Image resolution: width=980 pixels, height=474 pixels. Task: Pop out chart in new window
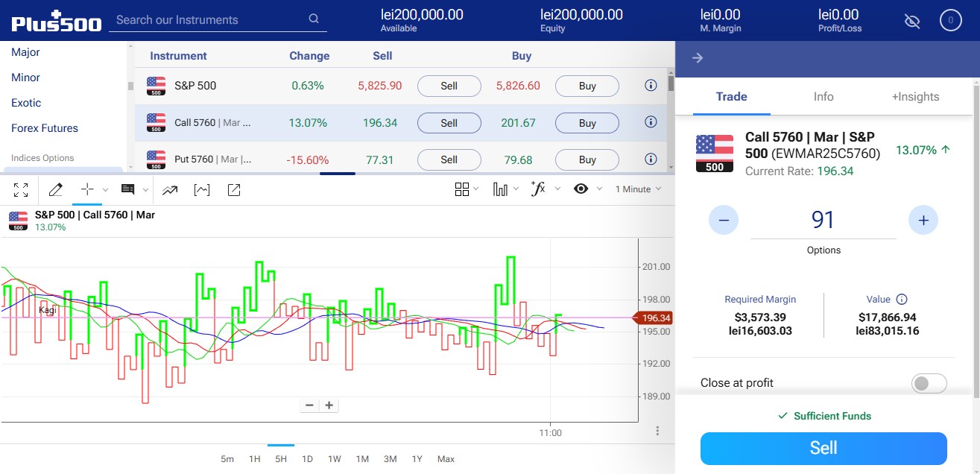(x=234, y=190)
